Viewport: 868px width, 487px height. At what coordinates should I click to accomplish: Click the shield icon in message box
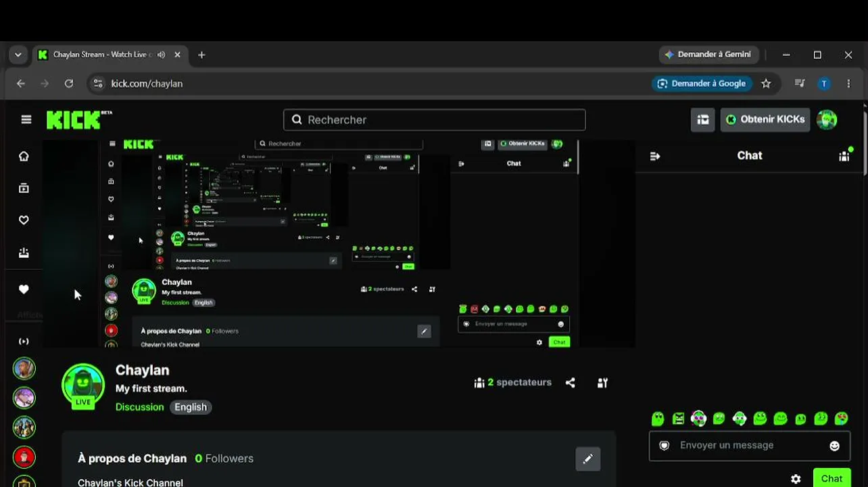pos(664,446)
